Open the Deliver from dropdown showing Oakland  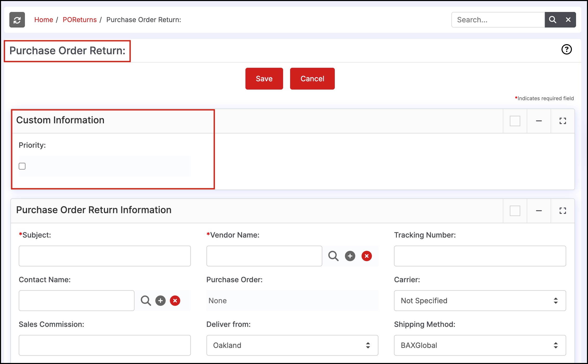coord(292,345)
